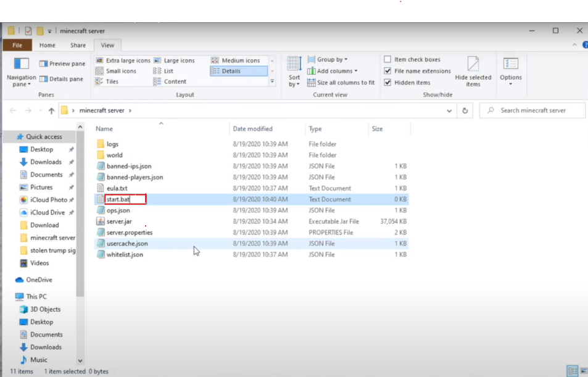
Task: Open address bar history dropdown
Action: [x=449, y=110]
